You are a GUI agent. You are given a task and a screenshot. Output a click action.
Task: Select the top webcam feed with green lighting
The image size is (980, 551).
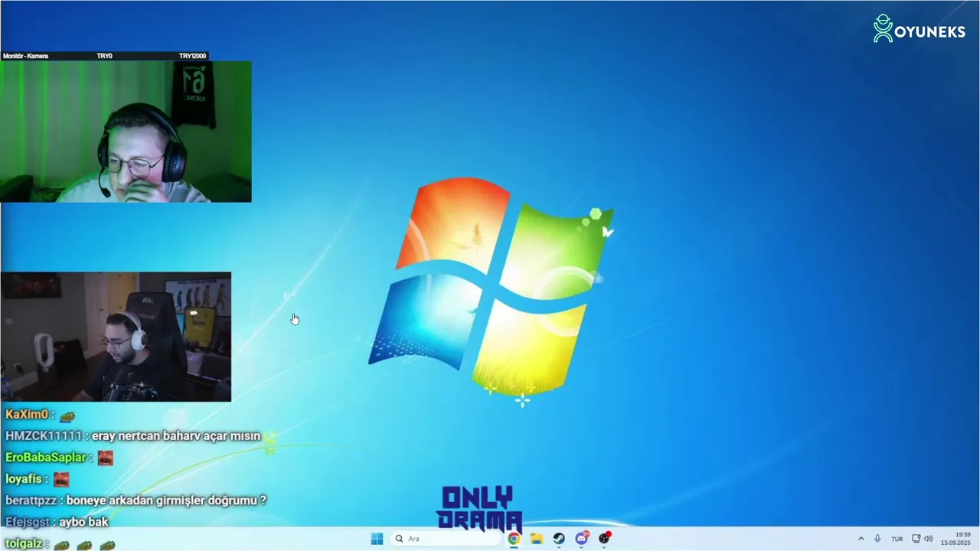[x=126, y=132]
